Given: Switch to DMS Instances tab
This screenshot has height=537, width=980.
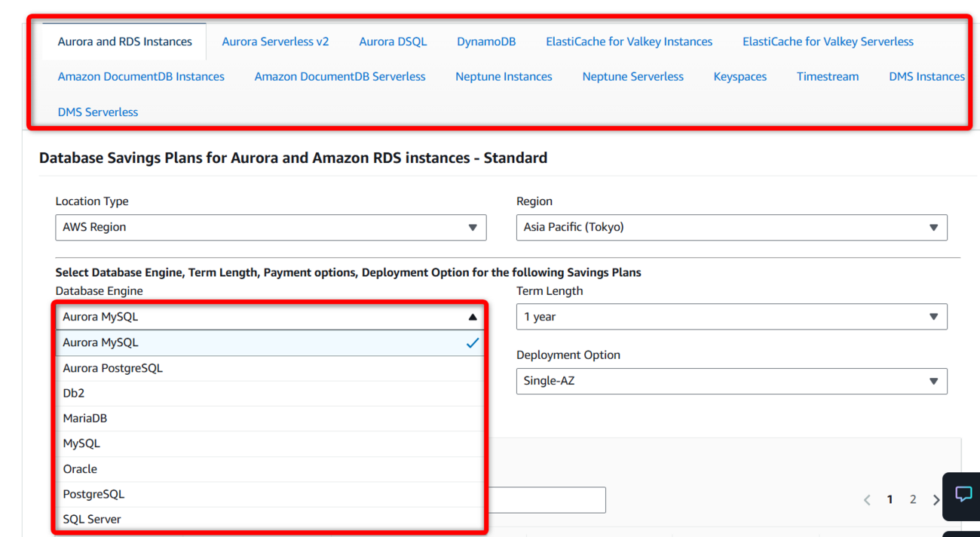Looking at the screenshot, I should 926,76.
